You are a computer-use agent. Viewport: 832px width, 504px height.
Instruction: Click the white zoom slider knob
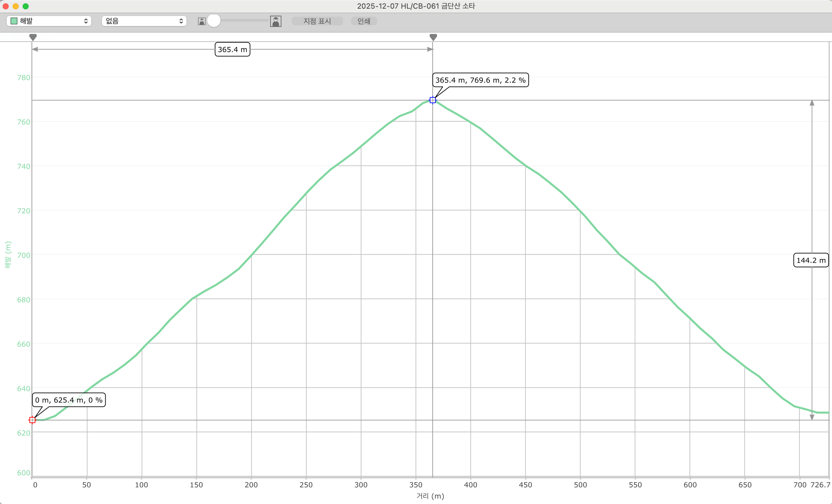point(214,21)
